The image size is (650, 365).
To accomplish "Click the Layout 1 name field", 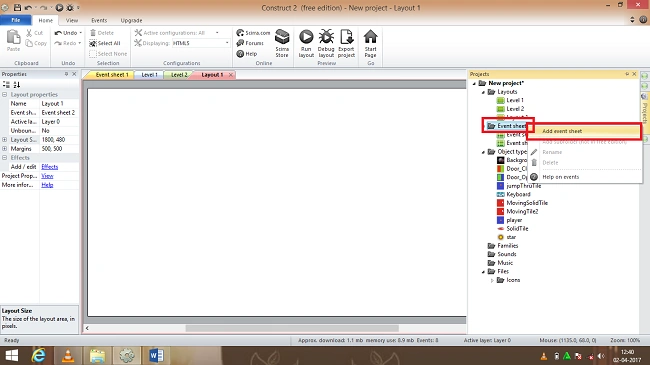I will pyautogui.click(x=59, y=104).
